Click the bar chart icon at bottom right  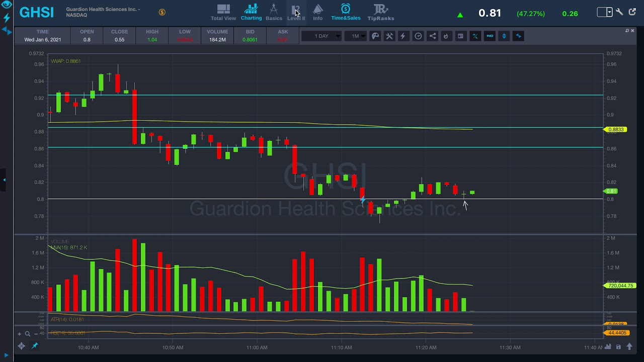[x=608, y=346]
